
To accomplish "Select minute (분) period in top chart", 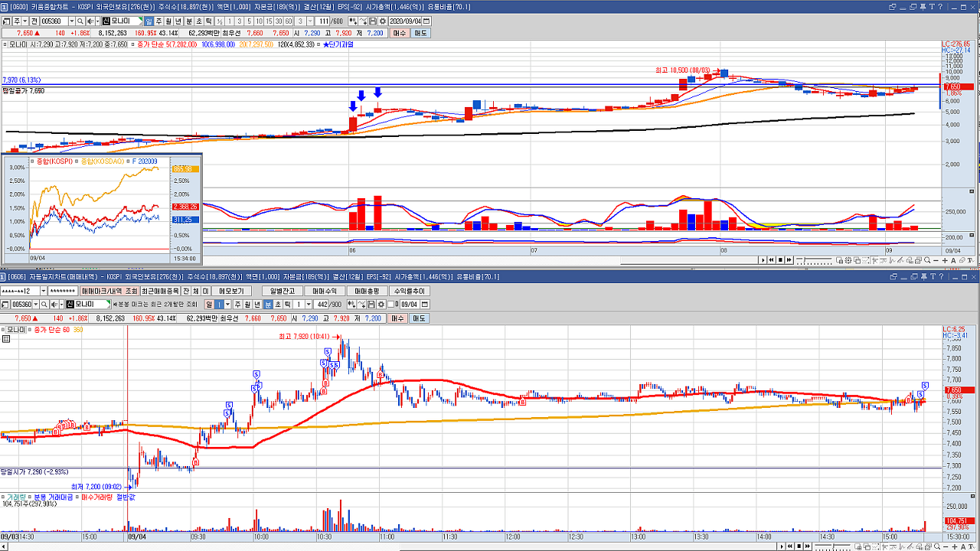I will coord(189,21).
